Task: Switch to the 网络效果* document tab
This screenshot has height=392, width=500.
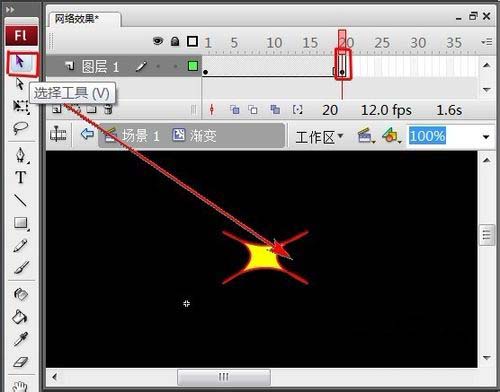Action: point(77,19)
